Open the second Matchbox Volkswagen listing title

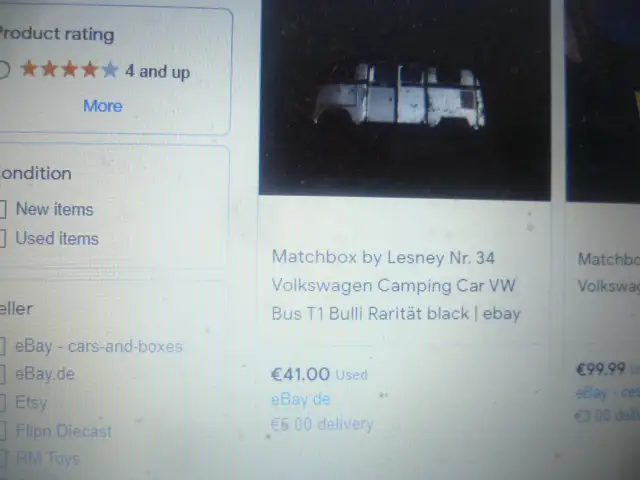tap(609, 273)
